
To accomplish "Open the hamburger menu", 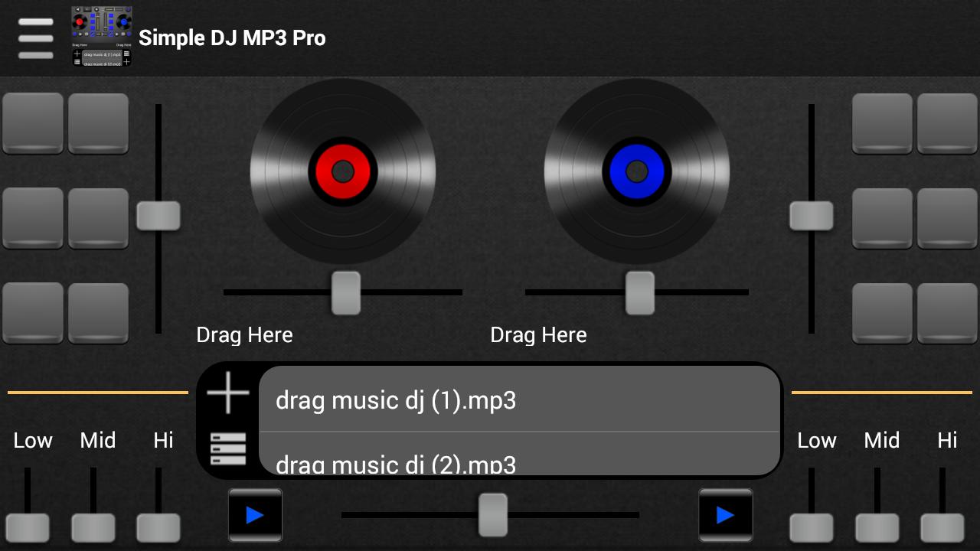I will [x=35, y=38].
